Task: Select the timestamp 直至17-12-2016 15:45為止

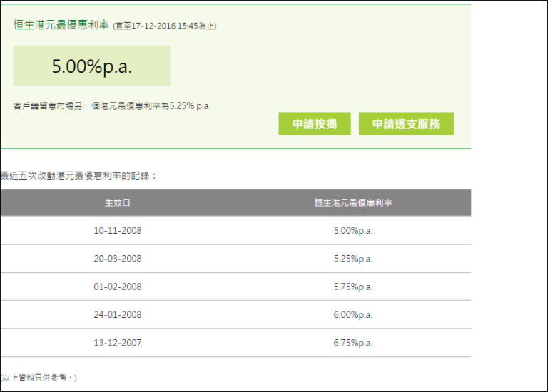Action: pos(165,26)
